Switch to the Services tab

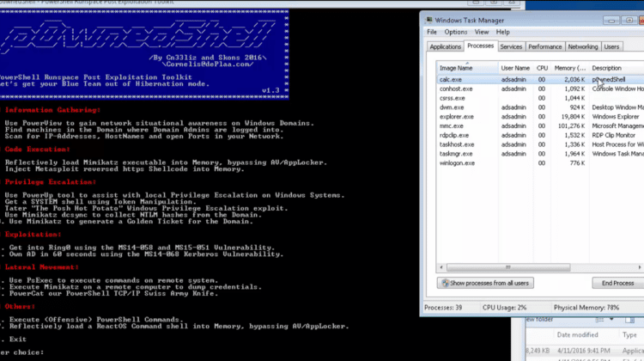pyautogui.click(x=511, y=47)
